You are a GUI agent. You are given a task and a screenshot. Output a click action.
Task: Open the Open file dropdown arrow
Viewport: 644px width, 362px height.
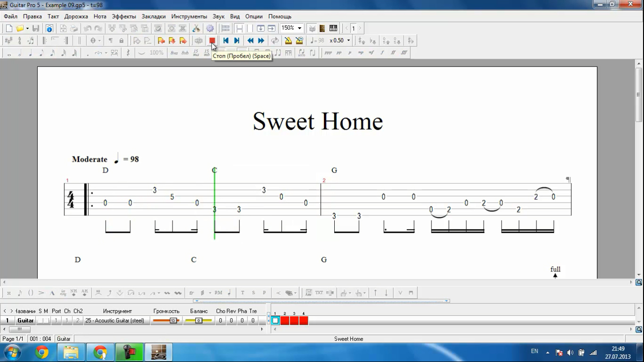click(x=27, y=28)
